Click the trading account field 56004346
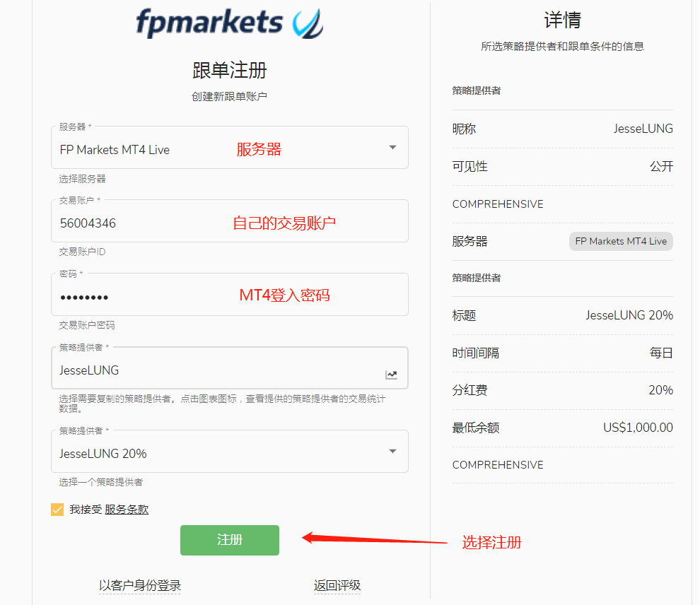Screen dimensions: 700x605 (x=230, y=221)
